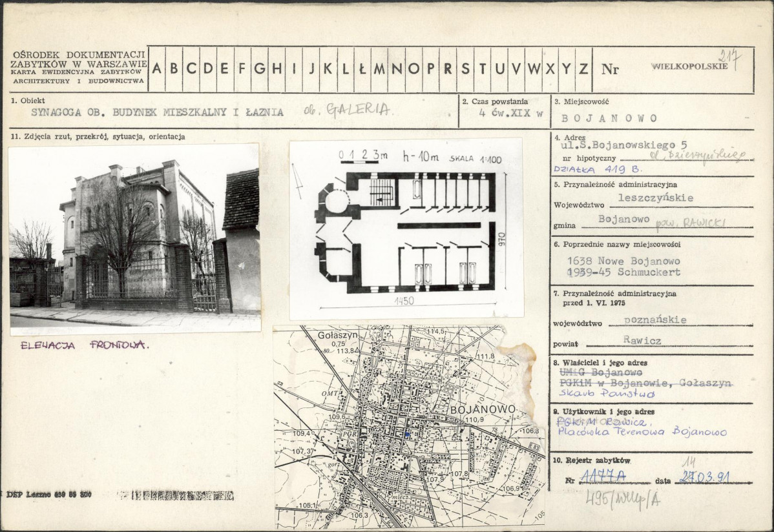Click the letter G index cell
Image resolution: width=774 pixels, height=532 pixels.
click(260, 69)
